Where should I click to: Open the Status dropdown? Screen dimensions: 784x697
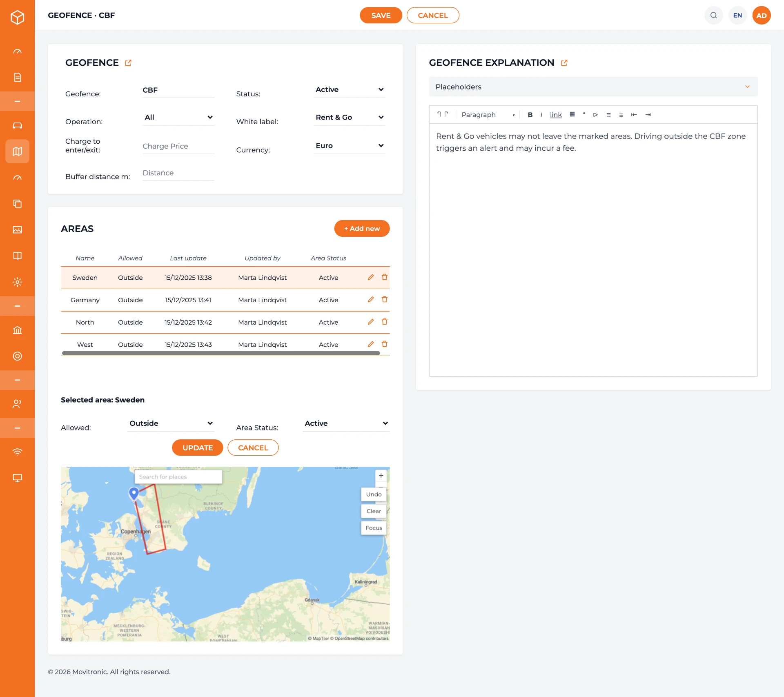350,89
